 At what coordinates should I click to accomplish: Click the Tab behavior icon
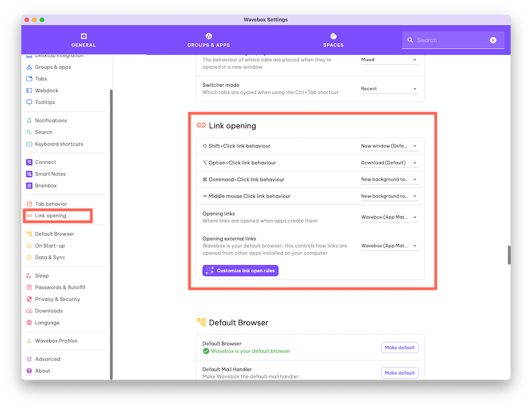click(x=29, y=204)
